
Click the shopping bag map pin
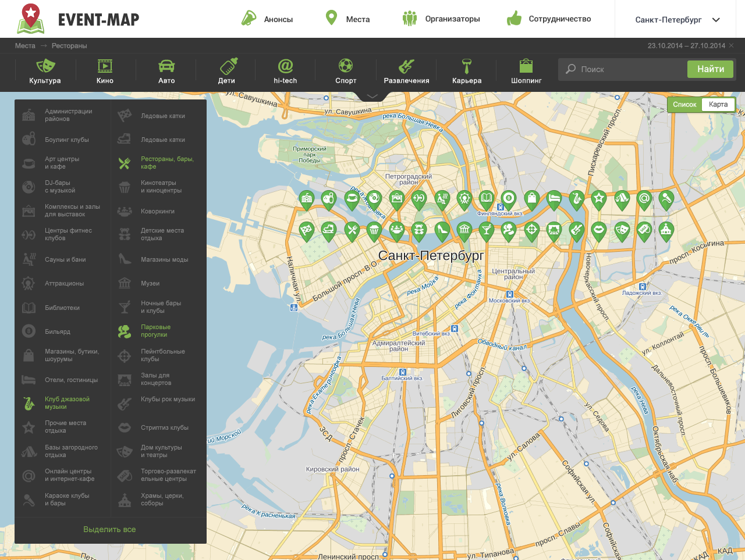tap(531, 199)
